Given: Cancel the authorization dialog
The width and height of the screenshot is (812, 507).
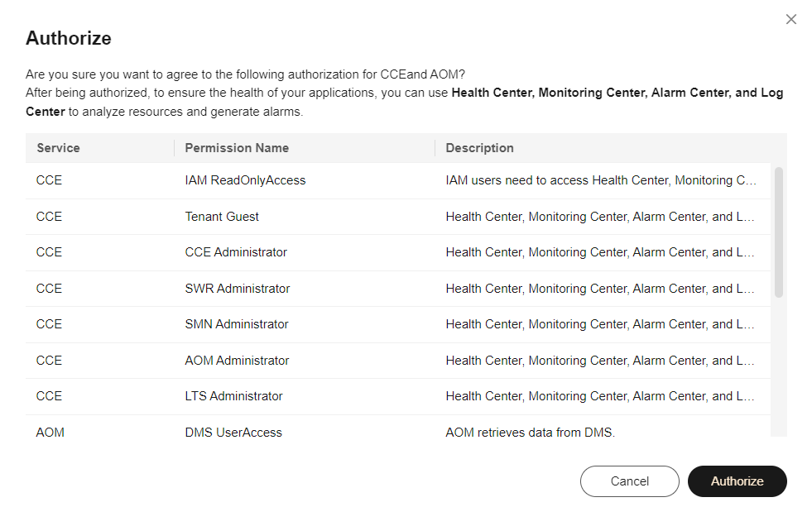Looking at the screenshot, I should point(629,481).
